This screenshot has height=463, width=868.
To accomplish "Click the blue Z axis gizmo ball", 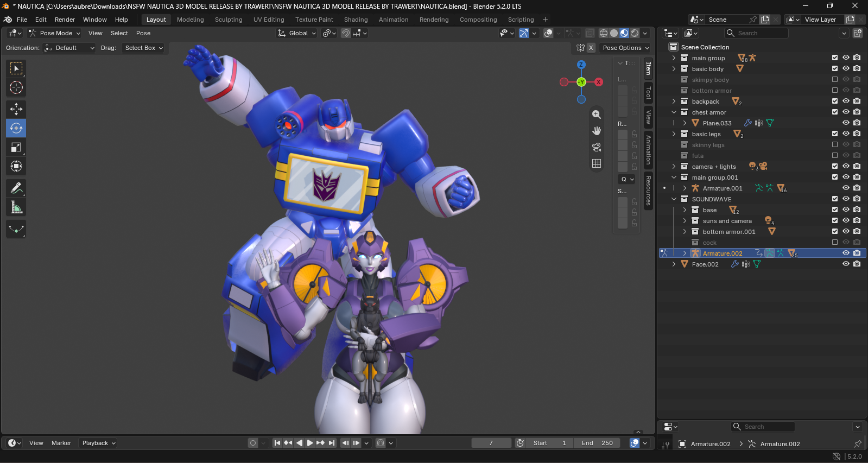I will coord(581,65).
